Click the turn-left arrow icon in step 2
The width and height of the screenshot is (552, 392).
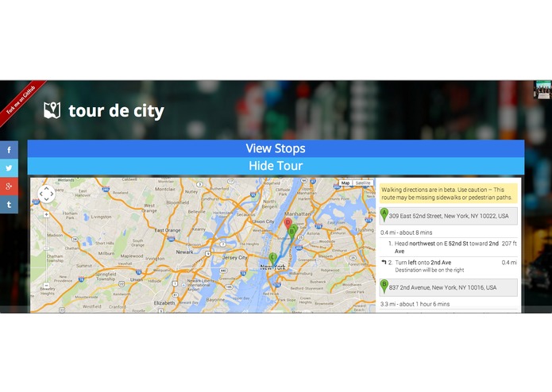click(x=384, y=262)
